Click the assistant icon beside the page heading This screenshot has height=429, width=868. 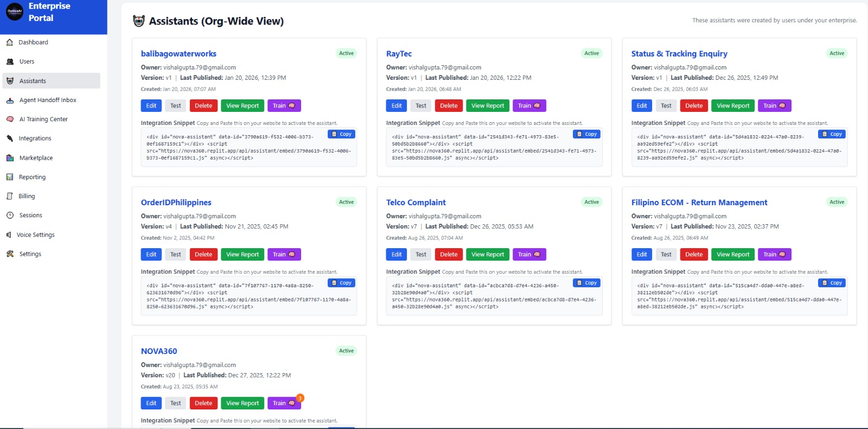(x=139, y=21)
